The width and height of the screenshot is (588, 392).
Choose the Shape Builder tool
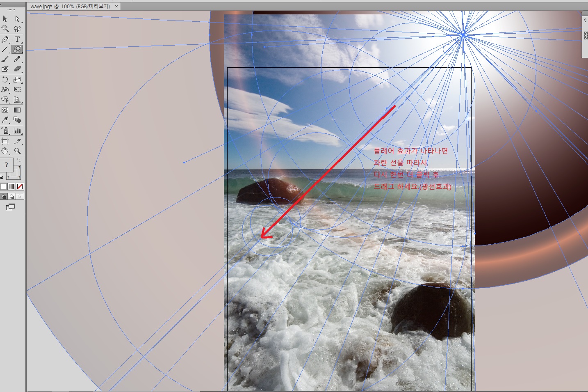[5, 99]
